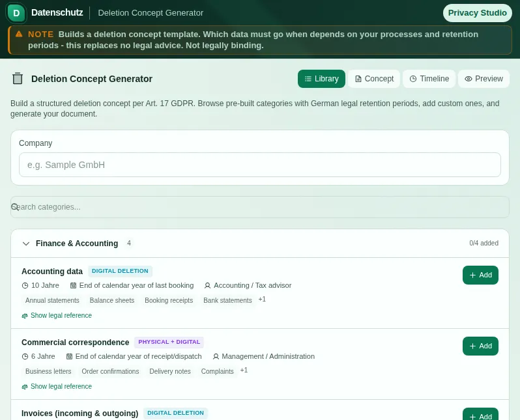This screenshot has width=520, height=420.
Task: Click the Complaints tag
Action: point(217,371)
